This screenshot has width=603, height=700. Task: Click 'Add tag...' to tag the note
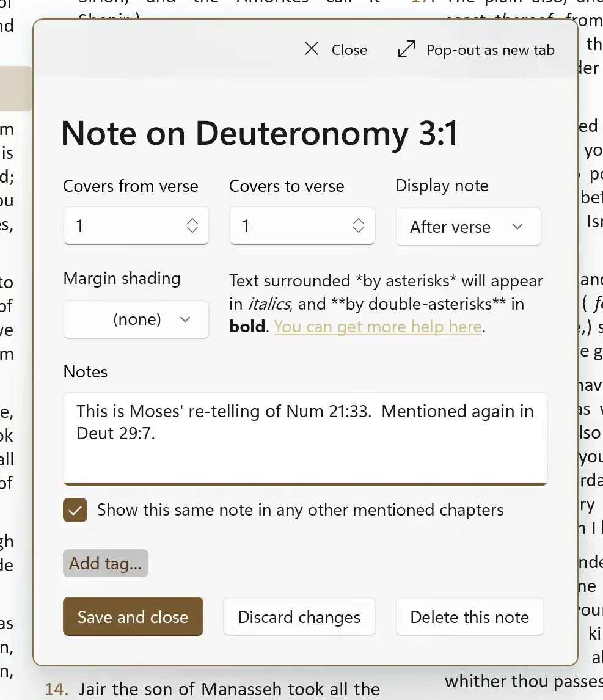pyautogui.click(x=105, y=563)
